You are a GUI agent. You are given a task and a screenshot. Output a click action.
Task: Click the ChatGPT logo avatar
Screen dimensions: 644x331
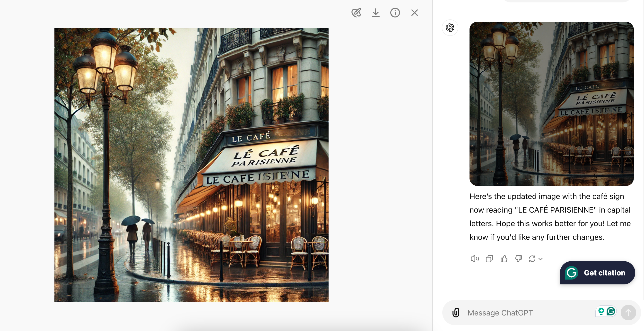pos(450,27)
